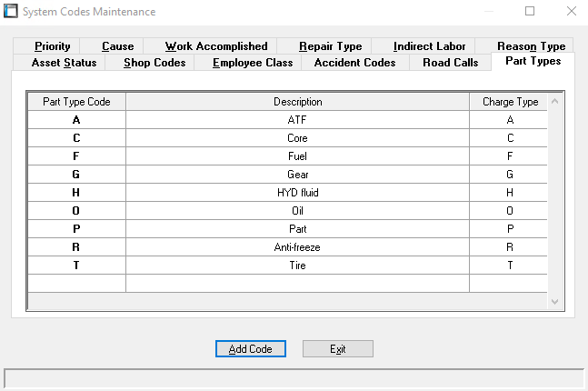Click the Part Type Code column header
This screenshot has height=391, width=588.
(x=76, y=102)
